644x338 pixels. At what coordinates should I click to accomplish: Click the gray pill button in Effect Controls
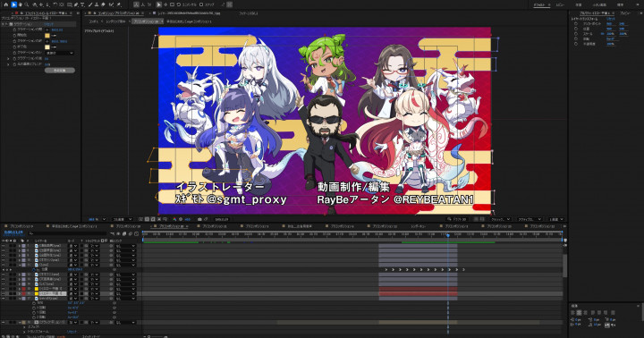(60, 71)
